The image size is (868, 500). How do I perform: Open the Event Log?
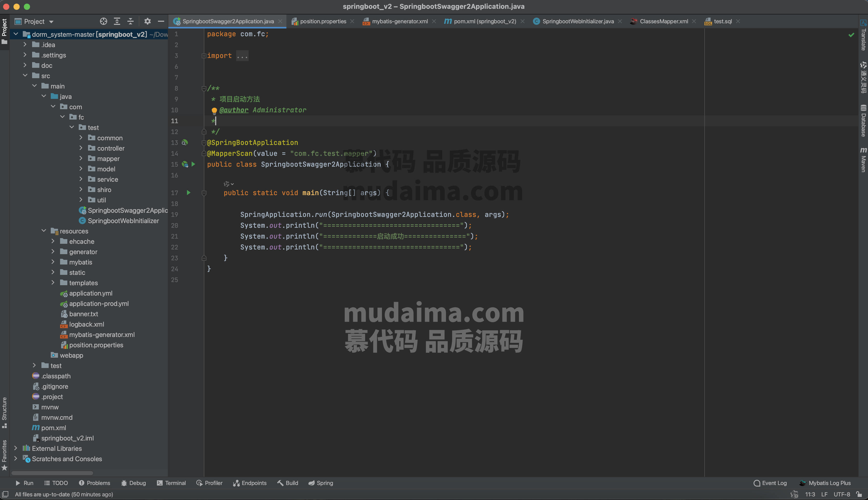pyautogui.click(x=770, y=483)
